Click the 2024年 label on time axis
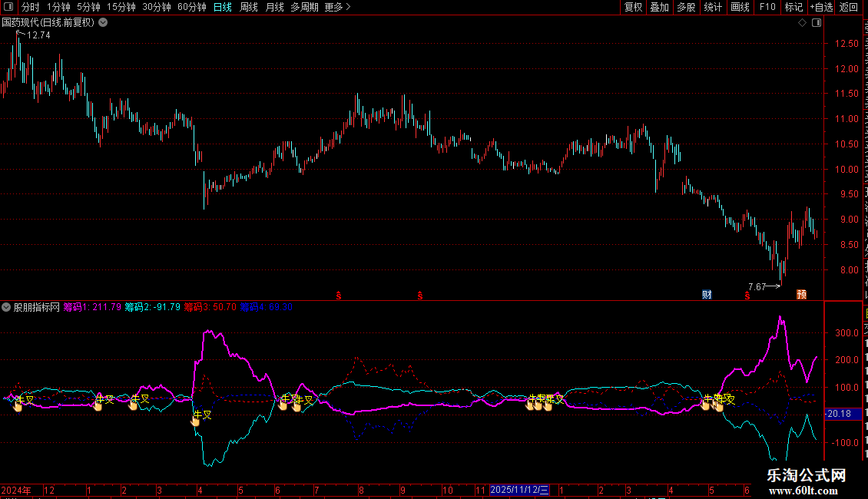The height and width of the screenshot is (499, 868). pyautogui.click(x=16, y=490)
